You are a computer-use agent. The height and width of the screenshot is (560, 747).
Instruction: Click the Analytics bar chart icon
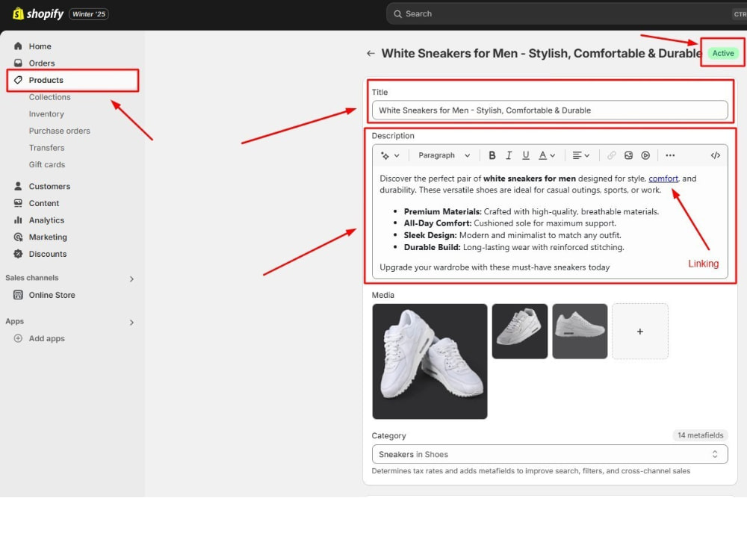(18, 220)
